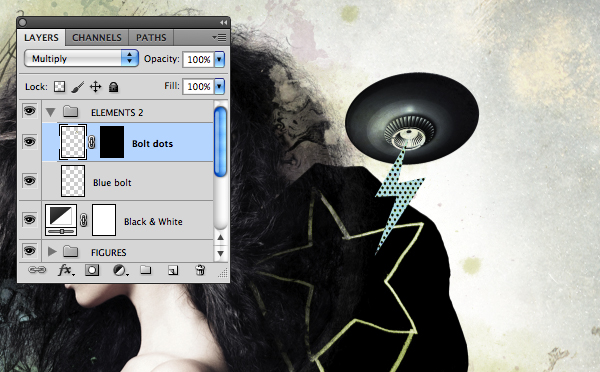Hide the Blue bolt layer

[29, 181]
